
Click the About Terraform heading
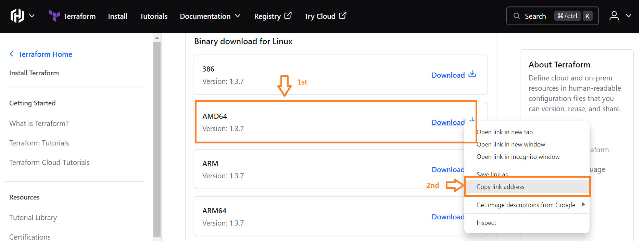tap(559, 65)
